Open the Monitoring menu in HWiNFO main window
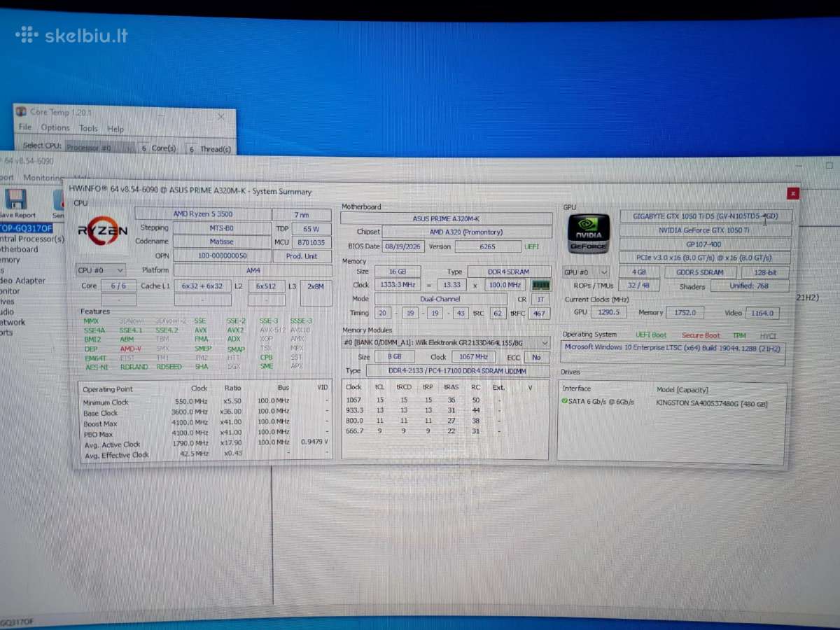Viewport: 840px width, 630px height. click(x=43, y=178)
